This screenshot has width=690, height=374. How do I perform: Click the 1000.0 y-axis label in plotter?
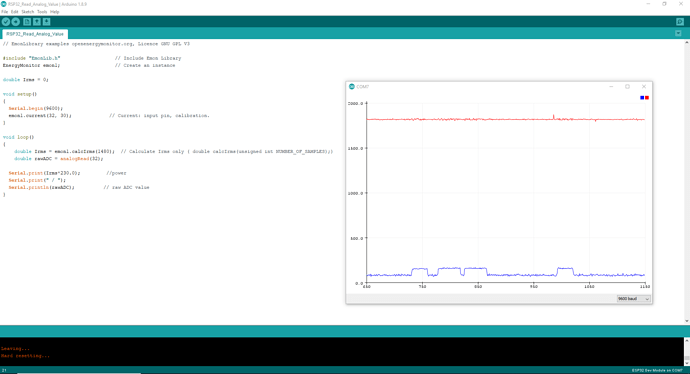tap(356, 193)
